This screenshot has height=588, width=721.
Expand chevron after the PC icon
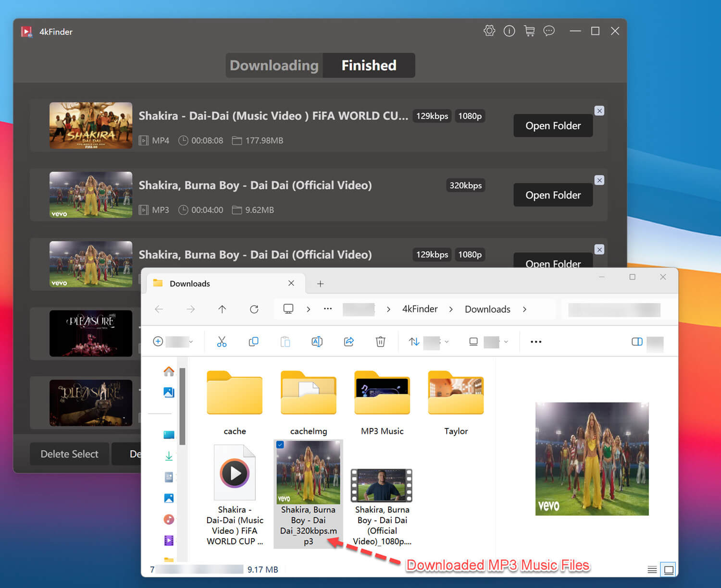click(x=309, y=309)
